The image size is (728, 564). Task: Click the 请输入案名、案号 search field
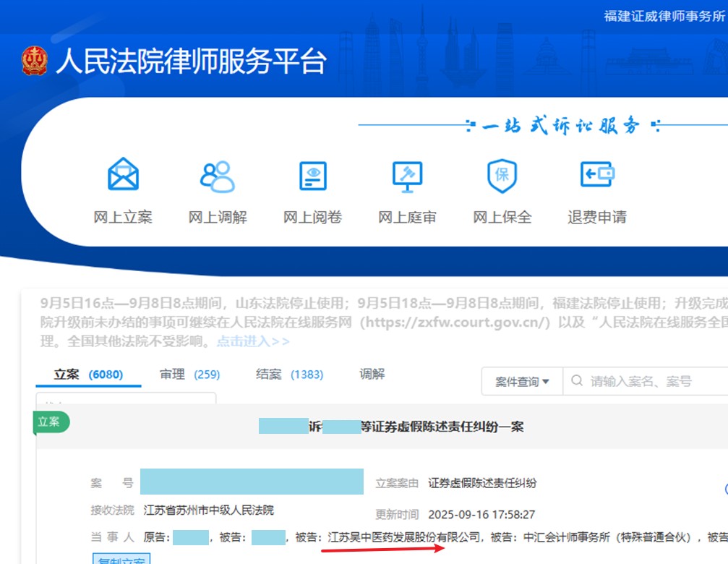coord(646,382)
